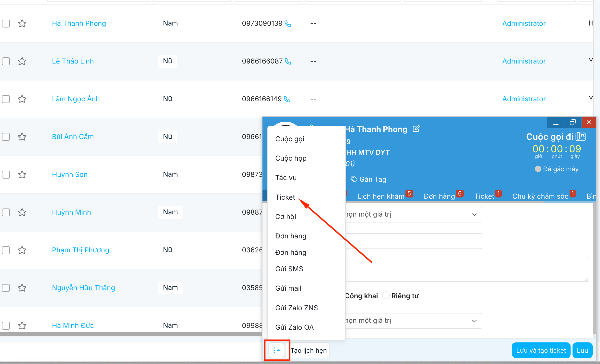Open Phạm Thị Phương contact link
Viewport: 600px width, 364px height.
[x=80, y=250]
